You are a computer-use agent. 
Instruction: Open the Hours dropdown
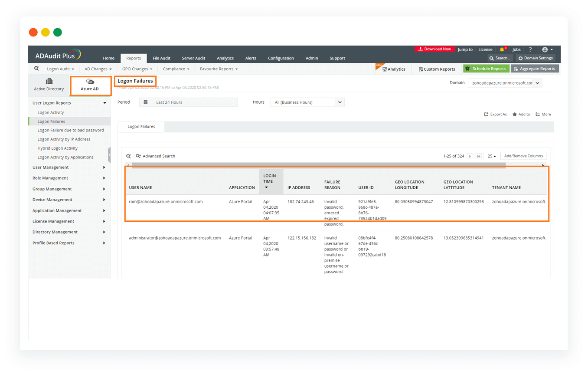pos(307,102)
